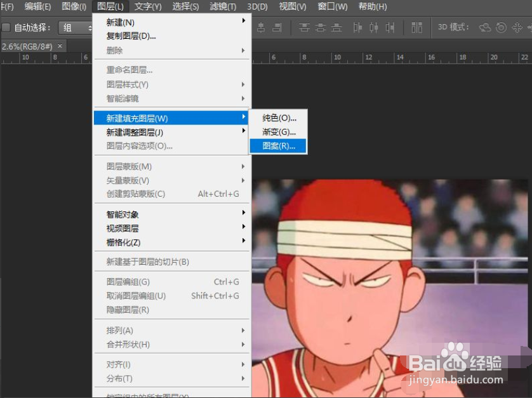Viewport: 532px width, 398px height.
Task: Open the 窗口(W) menu
Action: 333,6
